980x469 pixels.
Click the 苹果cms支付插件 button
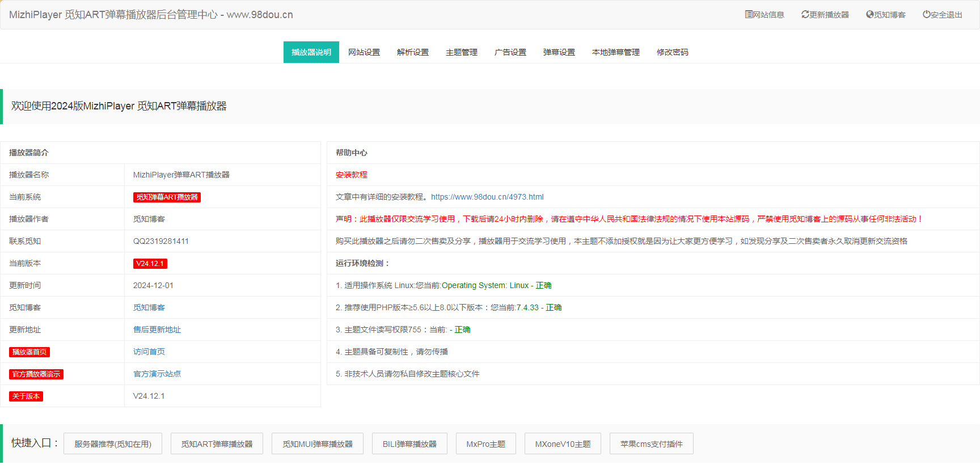652,443
